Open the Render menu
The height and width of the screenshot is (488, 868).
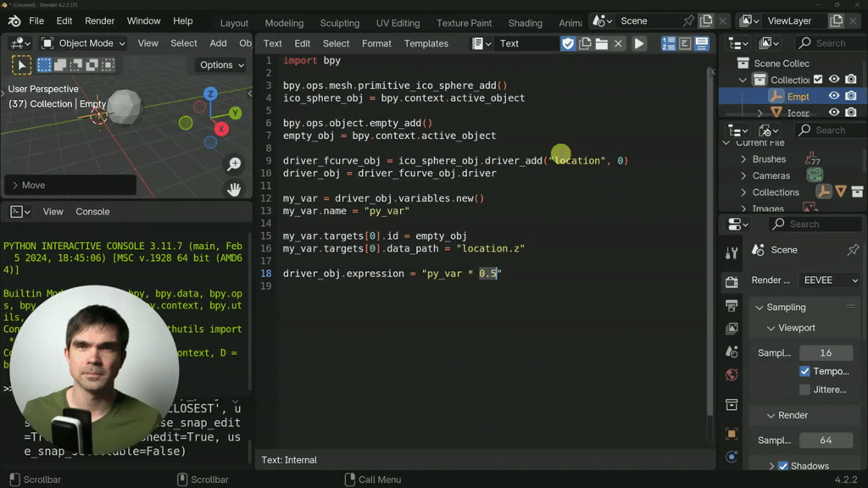click(100, 21)
